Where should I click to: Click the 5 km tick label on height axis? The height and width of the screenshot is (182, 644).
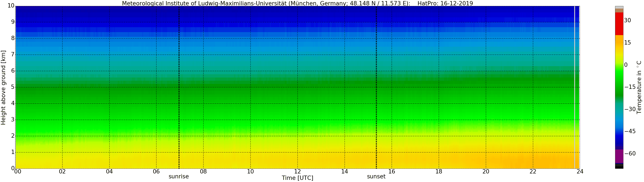[12, 87]
